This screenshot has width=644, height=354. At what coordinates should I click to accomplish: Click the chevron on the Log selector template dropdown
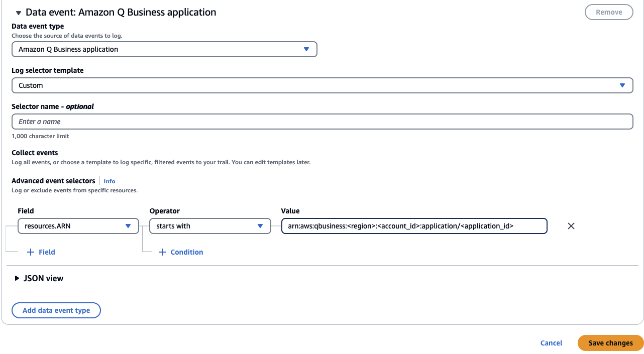click(623, 85)
